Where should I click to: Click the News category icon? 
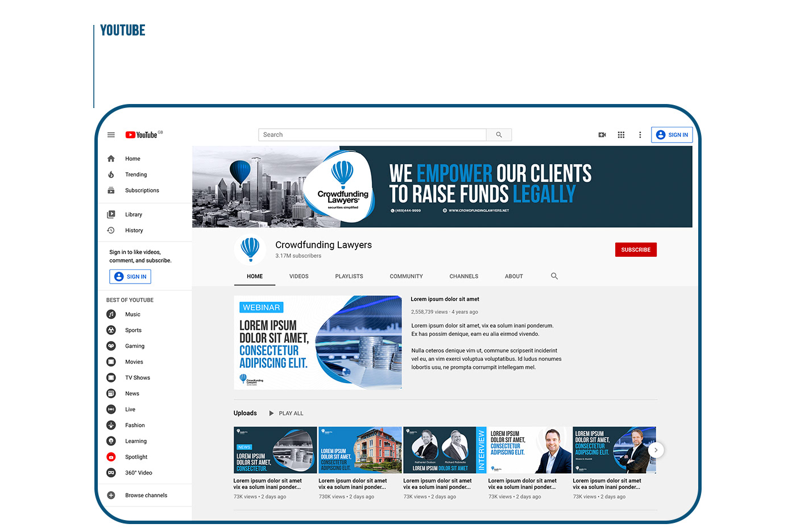coord(111,393)
